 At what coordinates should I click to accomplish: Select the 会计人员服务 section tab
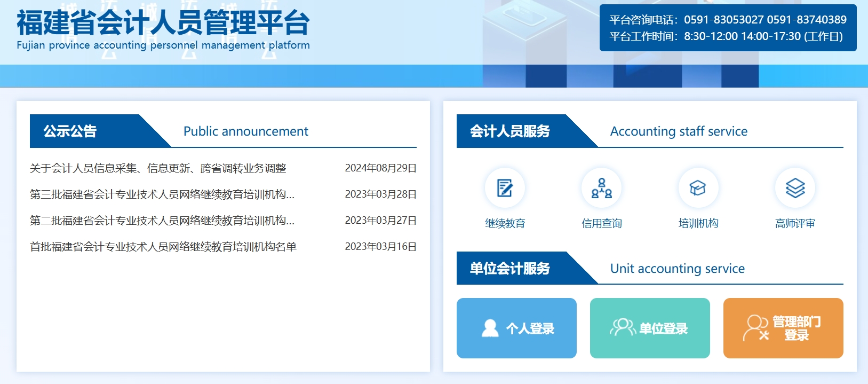pyautogui.click(x=509, y=131)
